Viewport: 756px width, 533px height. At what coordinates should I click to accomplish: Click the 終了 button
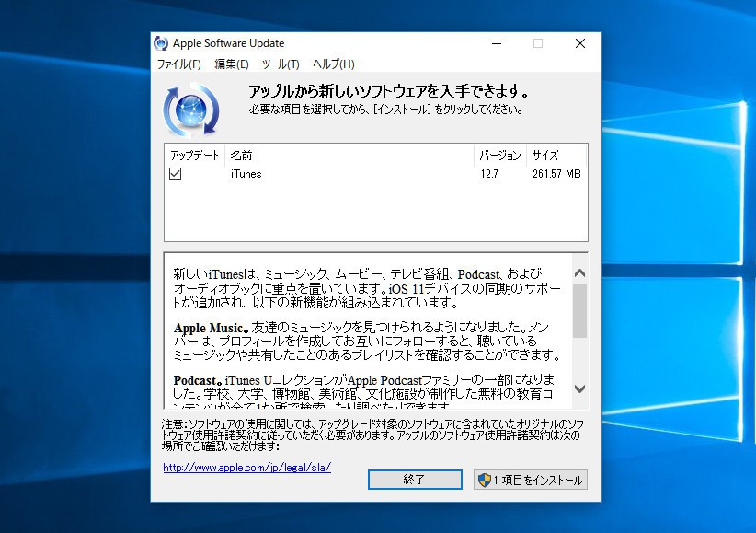tap(415, 480)
